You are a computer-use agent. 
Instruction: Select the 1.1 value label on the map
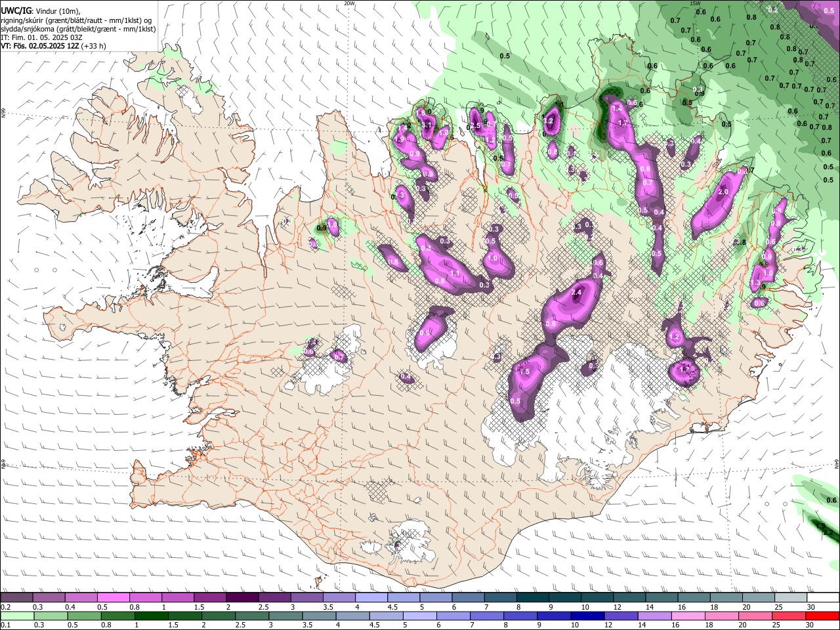coord(455,273)
